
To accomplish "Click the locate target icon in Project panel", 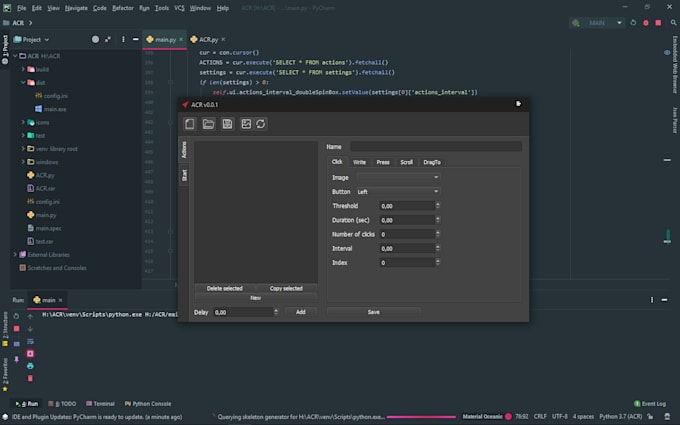I will pos(95,39).
